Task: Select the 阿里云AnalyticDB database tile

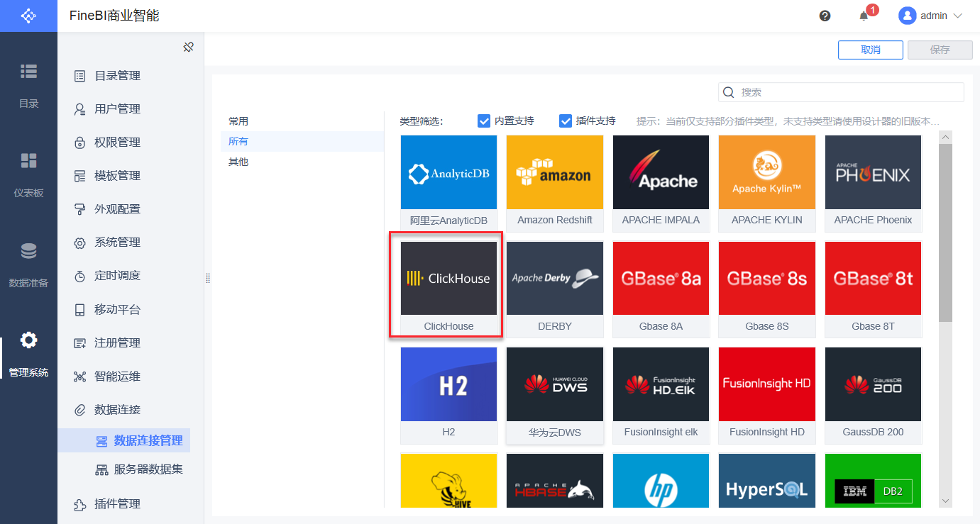Action: pyautogui.click(x=448, y=183)
